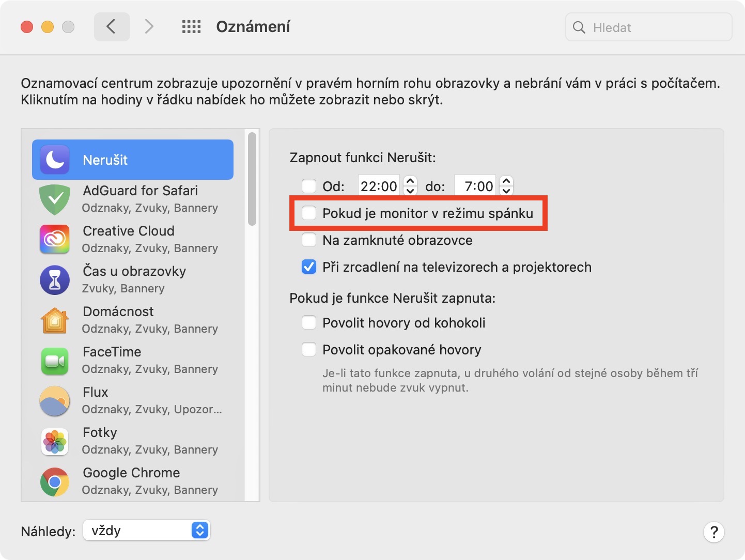
Task: Select Google Chrome in the list
Action: tap(133, 481)
